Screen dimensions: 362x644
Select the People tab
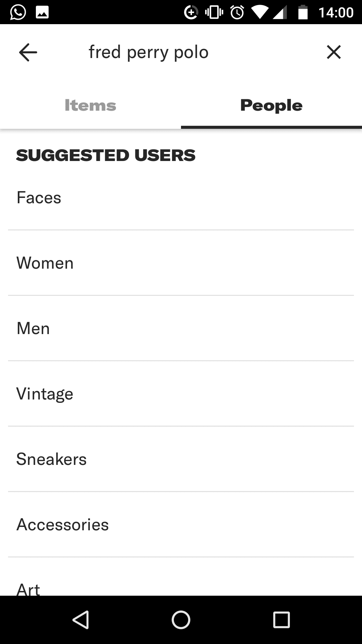point(271,106)
